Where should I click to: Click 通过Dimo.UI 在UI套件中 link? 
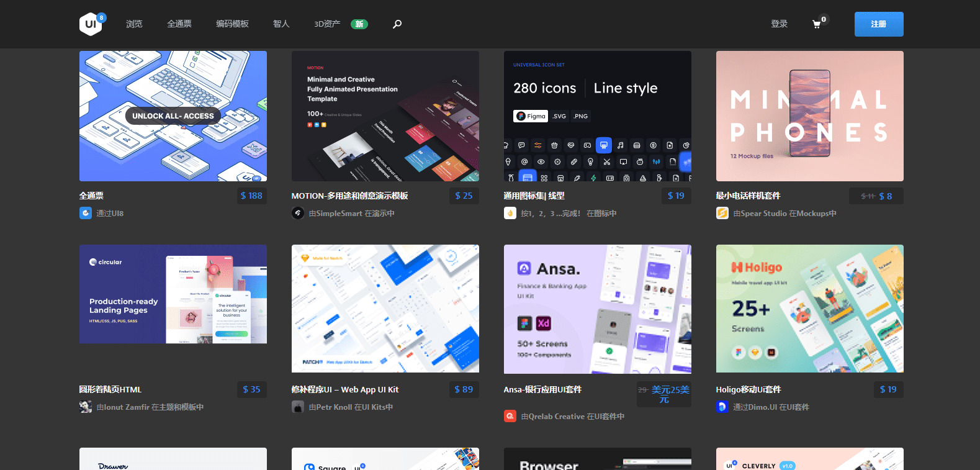point(771,407)
